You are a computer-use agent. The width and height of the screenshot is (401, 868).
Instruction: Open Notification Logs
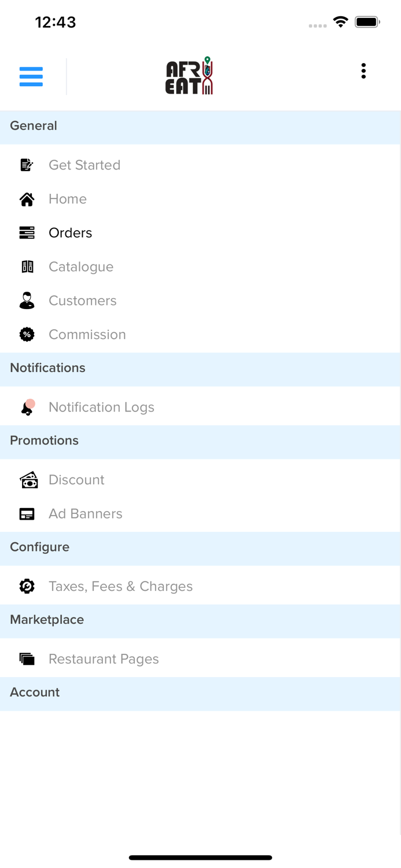[101, 407]
